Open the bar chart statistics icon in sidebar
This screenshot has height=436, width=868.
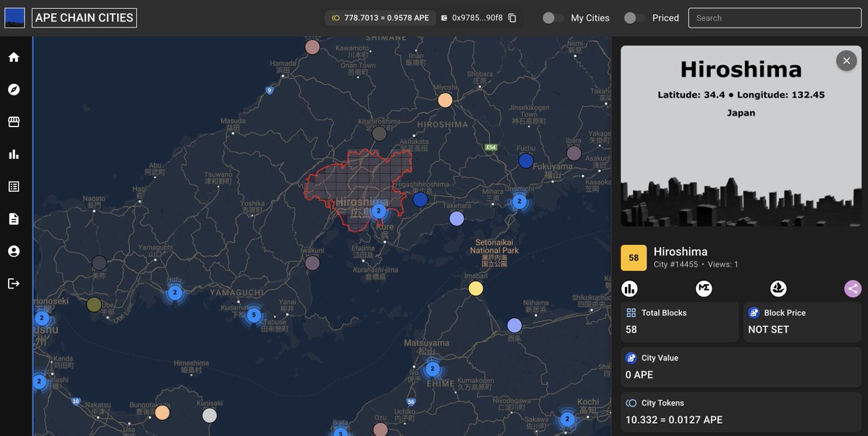point(14,154)
